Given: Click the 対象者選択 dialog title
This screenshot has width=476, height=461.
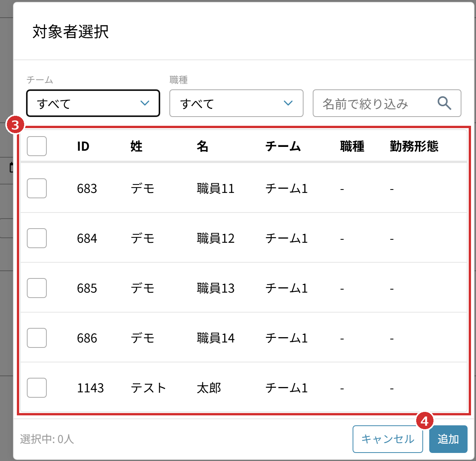Looking at the screenshot, I should pyautogui.click(x=71, y=31).
